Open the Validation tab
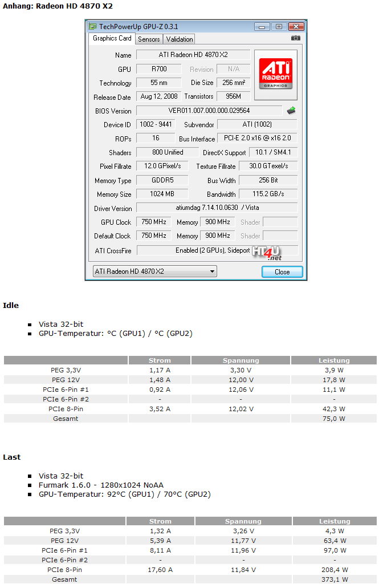The width and height of the screenshot is (379, 588). pos(180,39)
